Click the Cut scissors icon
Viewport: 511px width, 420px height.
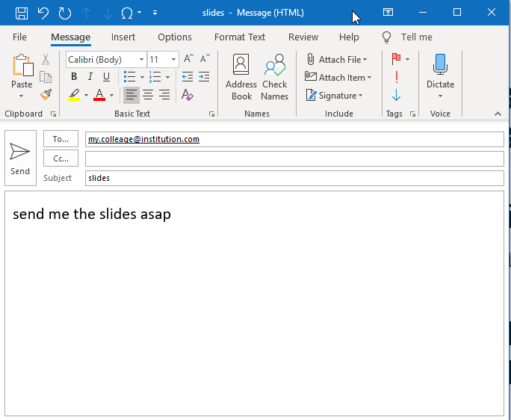click(46, 59)
